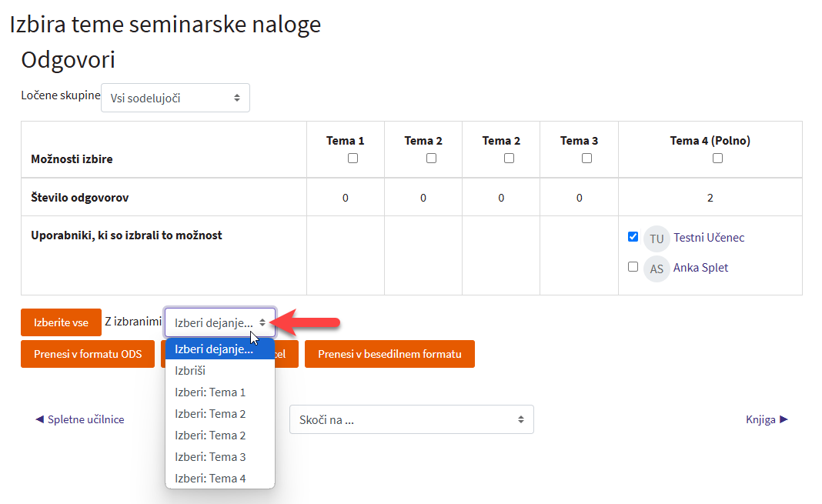
Task: Tick the Tema 1 column checkbox
Action: pyautogui.click(x=353, y=158)
